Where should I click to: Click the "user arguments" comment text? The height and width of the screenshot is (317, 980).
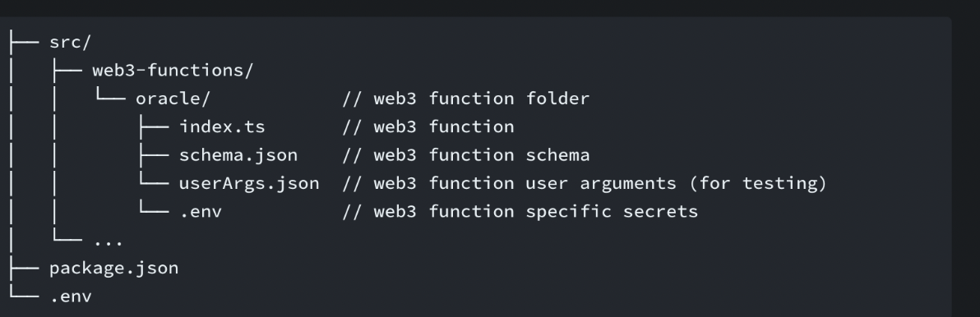(x=601, y=183)
